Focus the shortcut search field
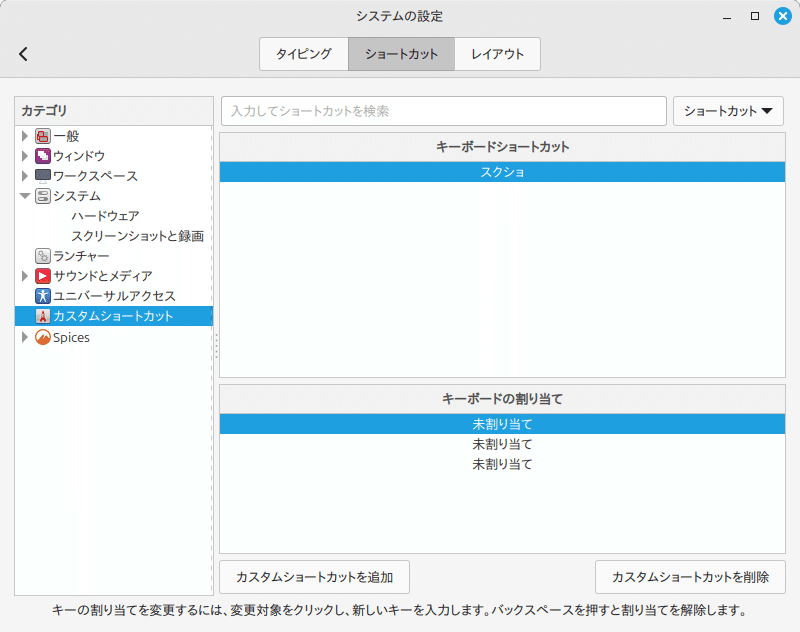Screen dimensions: 800x632 [x=444, y=111]
